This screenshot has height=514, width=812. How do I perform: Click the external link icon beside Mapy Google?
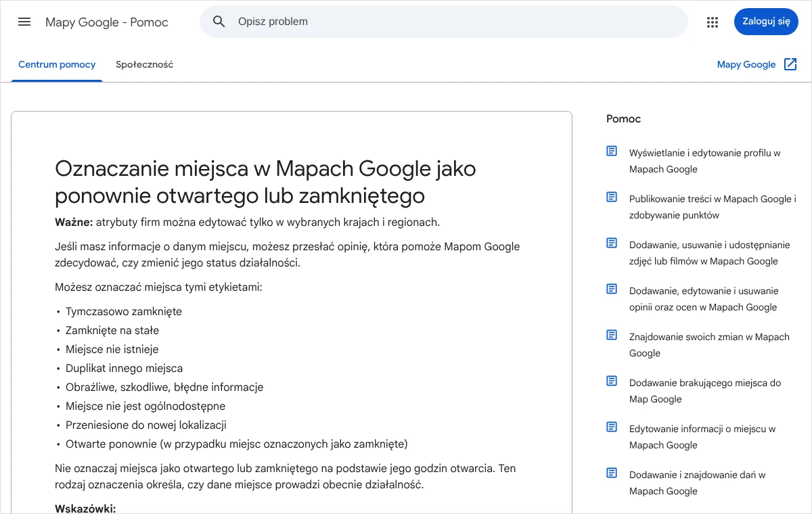pyautogui.click(x=790, y=64)
